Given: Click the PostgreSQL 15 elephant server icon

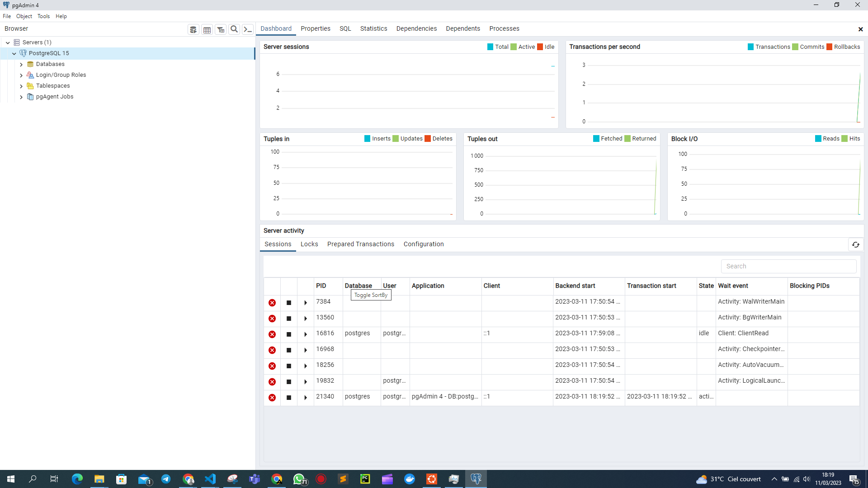Looking at the screenshot, I should (23, 53).
